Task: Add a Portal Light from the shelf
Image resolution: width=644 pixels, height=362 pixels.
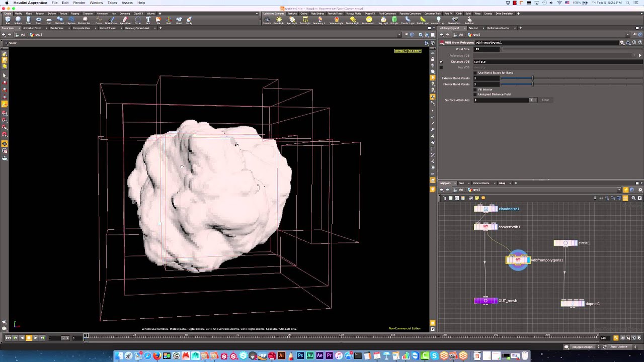Action: (x=423, y=20)
